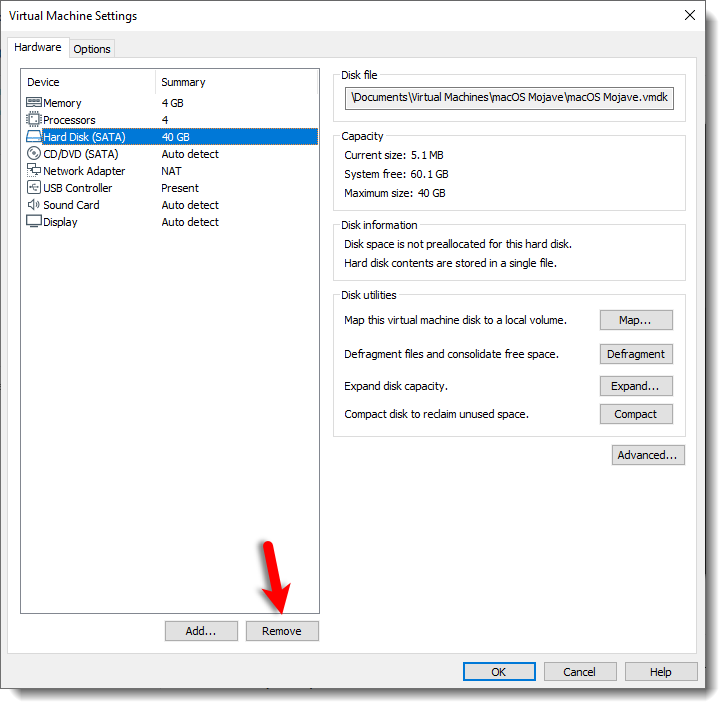Click the CD/DVD Auto detect summary
Viewport: 728px width, 711px height.
(x=190, y=154)
